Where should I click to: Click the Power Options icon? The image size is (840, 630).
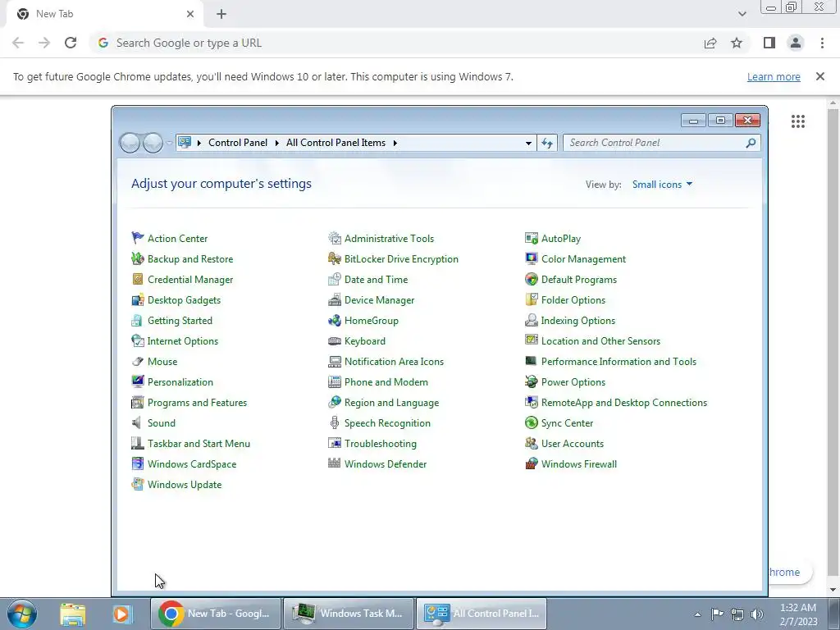[x=532, y=381]
